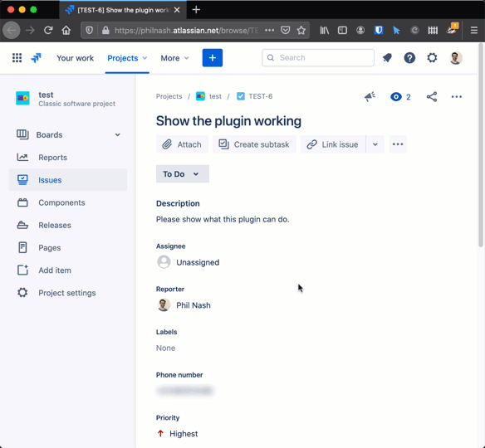
Task: Click the blurred Phone number value
Action: 185,391
